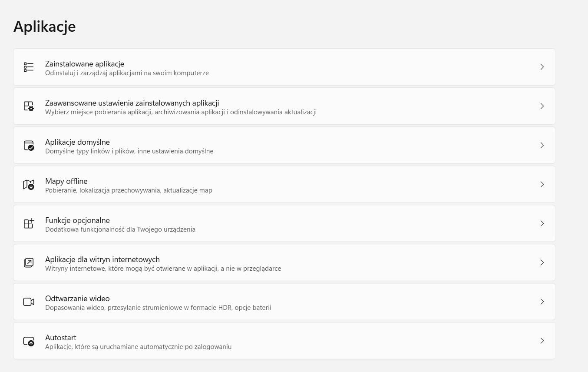Click the Odtwarzanie wideo camera icon

pos(29,302)
